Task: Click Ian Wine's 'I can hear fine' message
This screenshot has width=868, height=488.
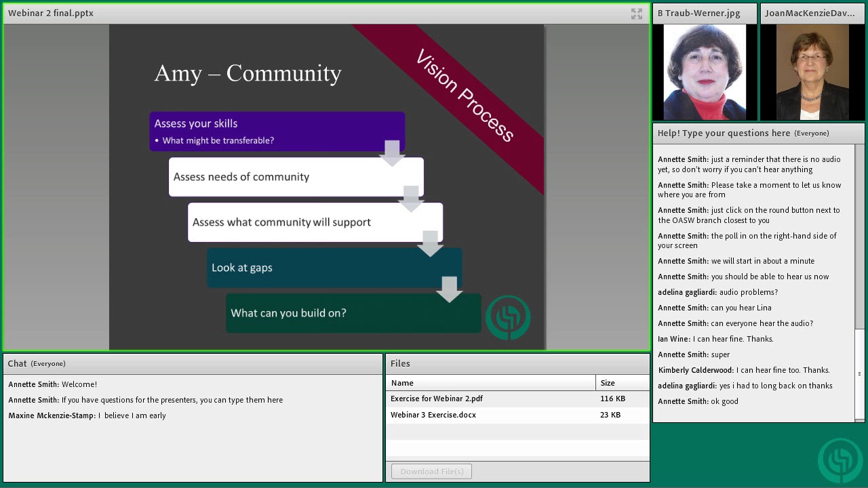Action: tap(715, 339)
